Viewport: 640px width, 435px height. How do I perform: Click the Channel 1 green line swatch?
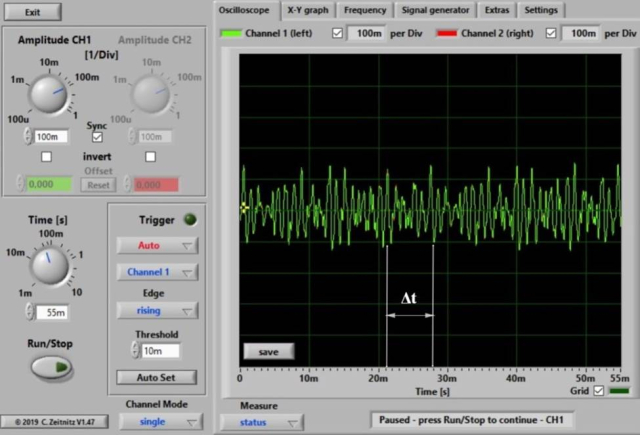(x=232, y=33)
